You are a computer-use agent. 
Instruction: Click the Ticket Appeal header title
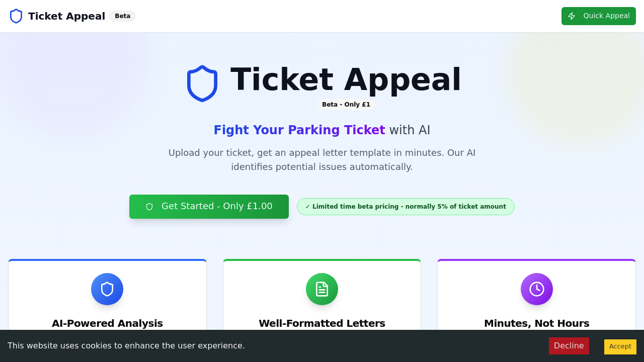[x=67, y=16]
